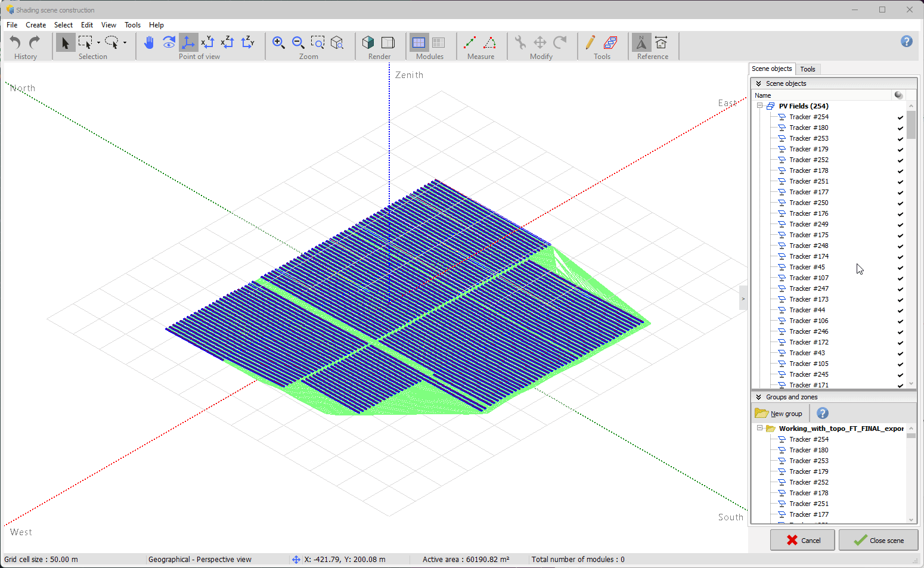This screenshot has height=568, width=924.
Task: Open the File menu
Action: (x=12, y=25)
